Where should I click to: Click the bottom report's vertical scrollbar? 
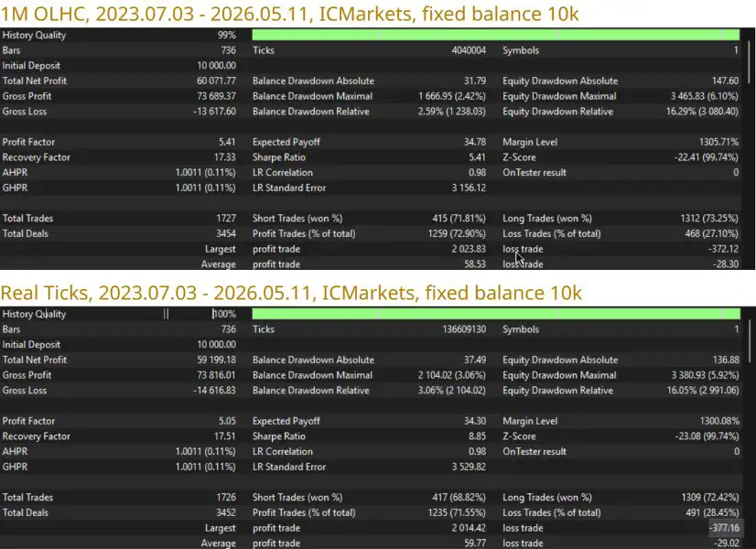(x=750, y=341)
